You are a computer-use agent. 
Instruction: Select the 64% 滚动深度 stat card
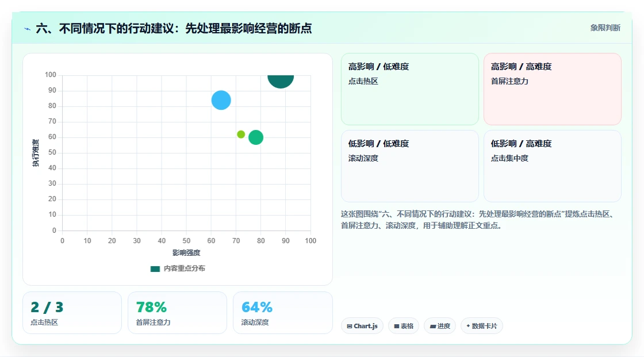tap(282, 313)
